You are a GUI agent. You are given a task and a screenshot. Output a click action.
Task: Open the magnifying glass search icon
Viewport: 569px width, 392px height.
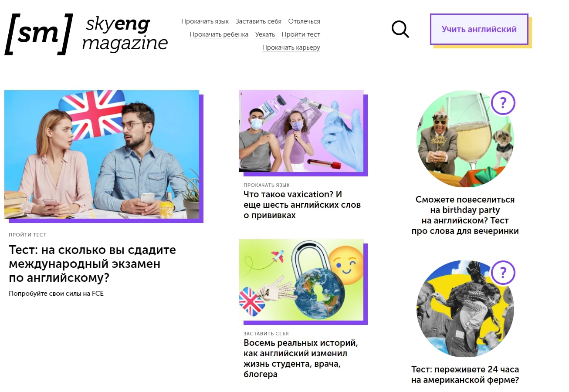(x=400, y=29)
